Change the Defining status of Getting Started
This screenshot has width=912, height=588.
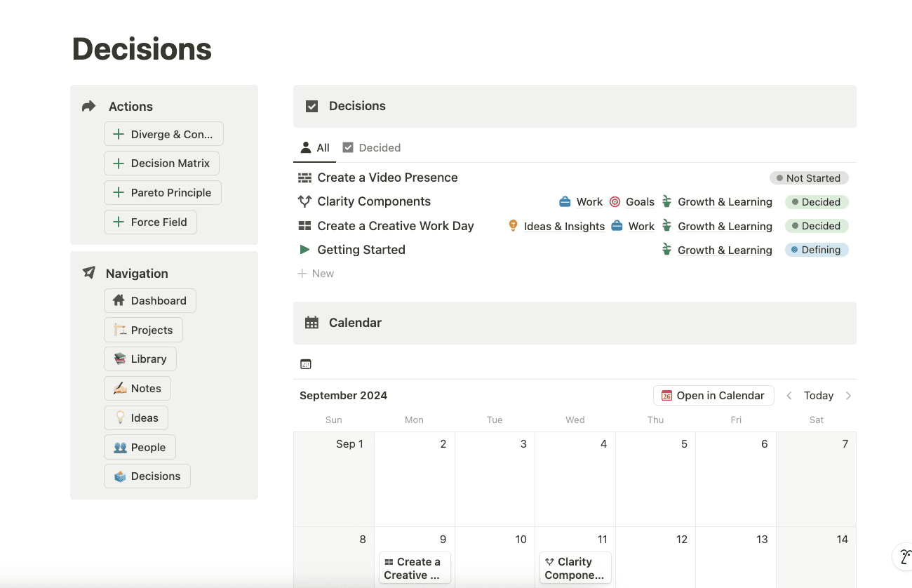coord(816,250)
